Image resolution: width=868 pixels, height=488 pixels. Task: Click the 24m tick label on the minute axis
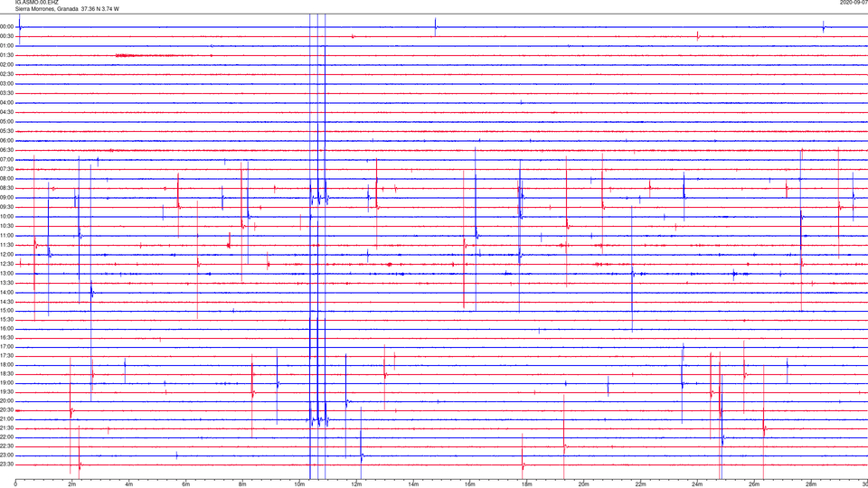(x=697, y=484)
